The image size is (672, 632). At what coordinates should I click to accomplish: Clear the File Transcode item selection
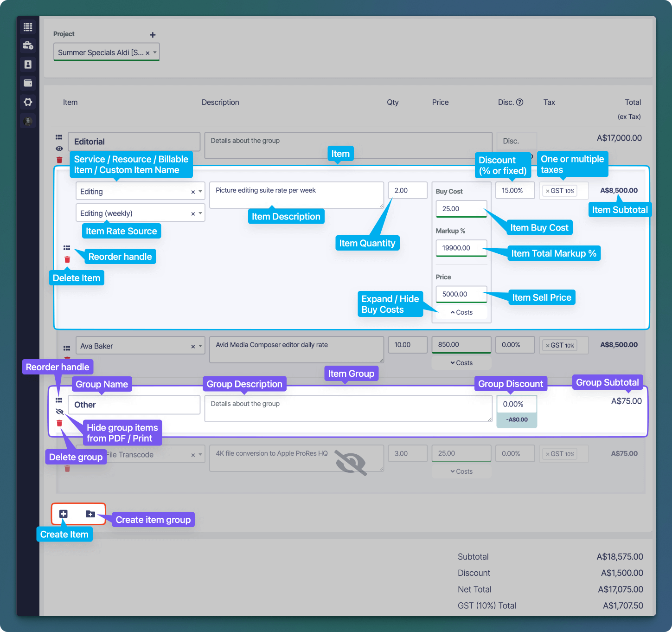click(x=193, y=455)
